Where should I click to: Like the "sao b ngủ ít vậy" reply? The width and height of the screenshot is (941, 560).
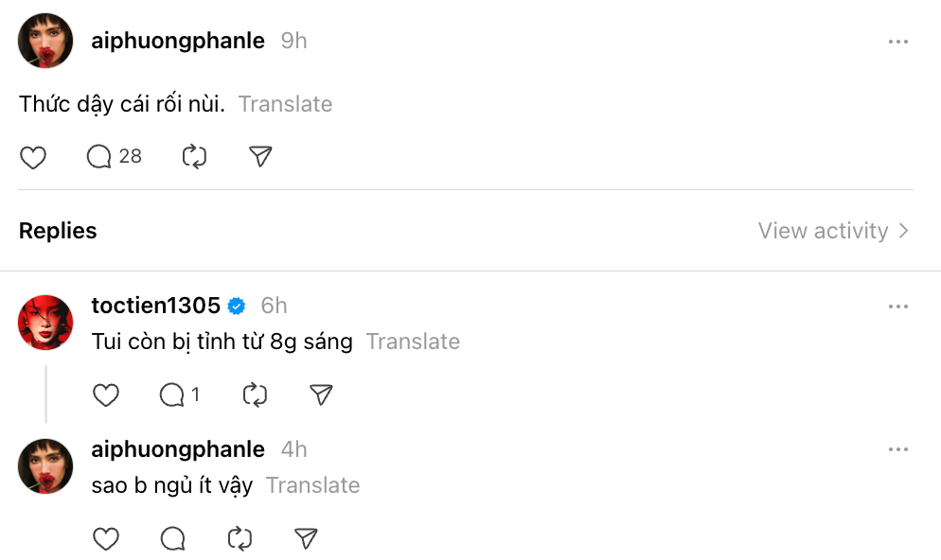(106, 539)
